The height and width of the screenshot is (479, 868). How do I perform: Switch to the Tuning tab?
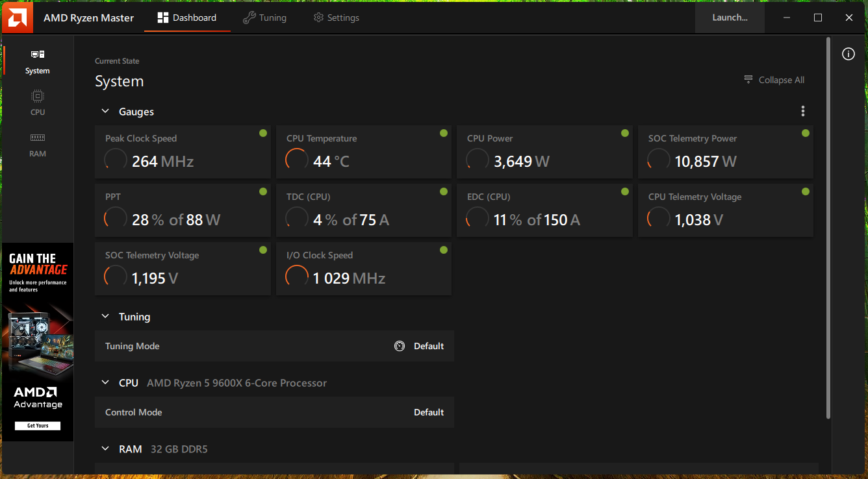pos(264,18)
